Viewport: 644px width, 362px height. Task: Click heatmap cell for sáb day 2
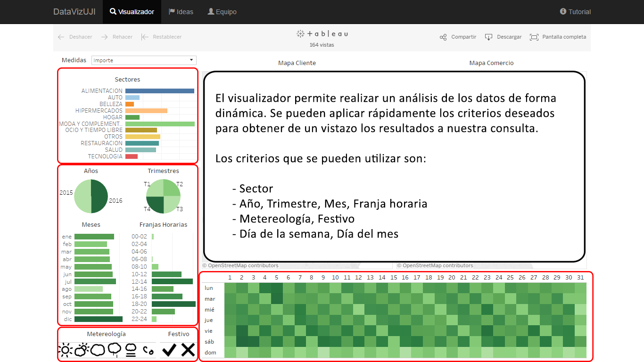(242, 342)
